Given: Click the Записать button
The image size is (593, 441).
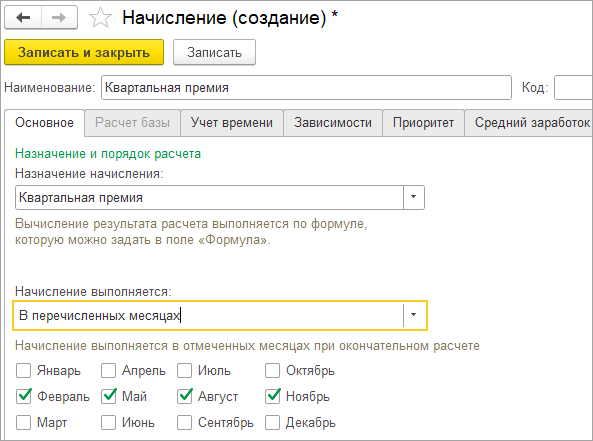Looking at the screenshot, I should pyautogui.click(x=214, y=52).
